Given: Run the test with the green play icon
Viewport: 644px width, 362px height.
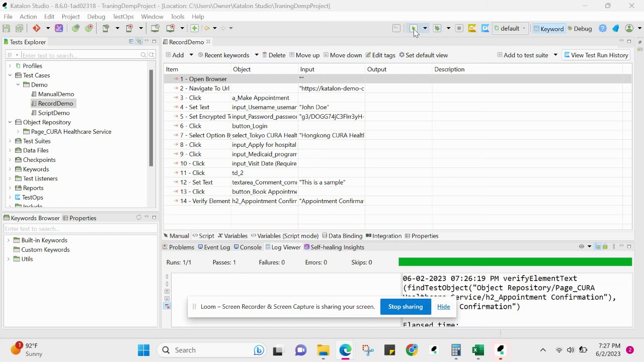Looking at the screenshot, I should (x=413, y=29).
